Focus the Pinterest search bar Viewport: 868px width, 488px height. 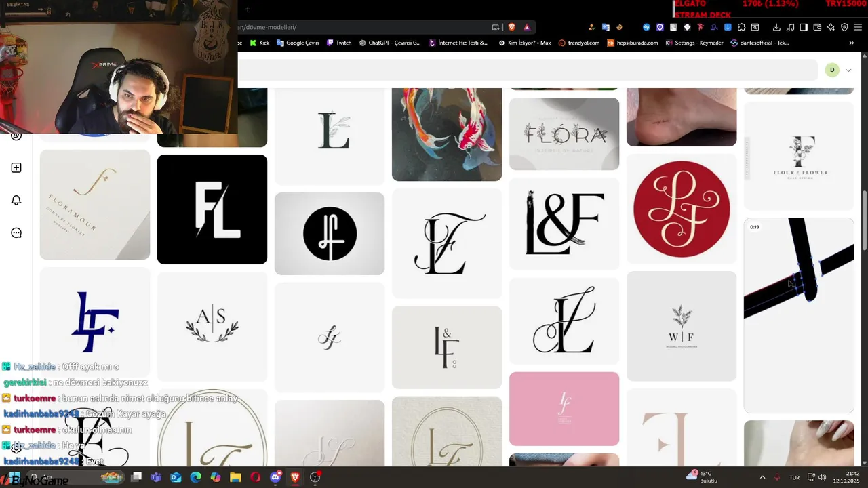click(528, 70)
